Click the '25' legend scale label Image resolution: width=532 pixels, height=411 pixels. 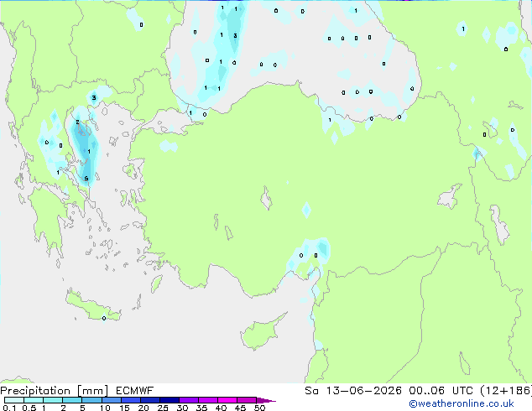pos(163,408)
